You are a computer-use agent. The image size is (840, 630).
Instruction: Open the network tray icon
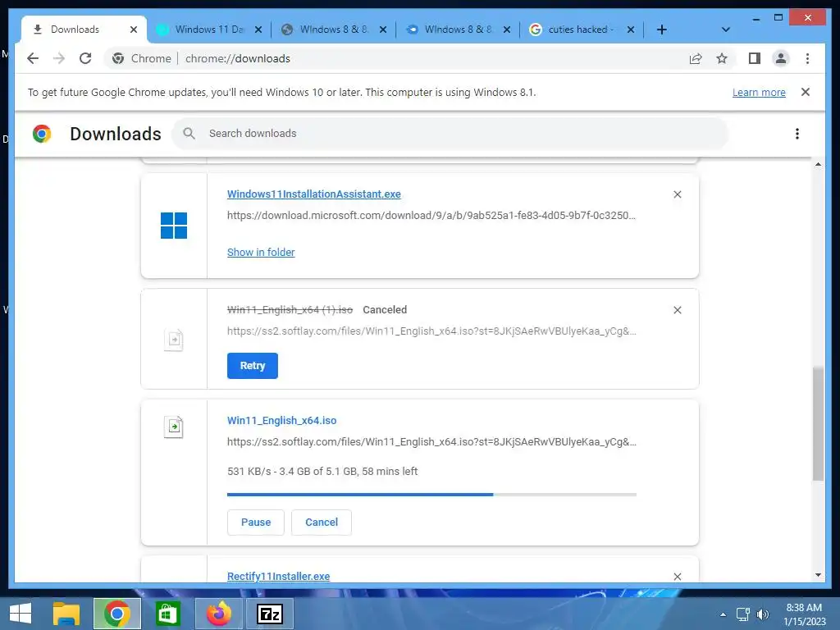point(743,614)
